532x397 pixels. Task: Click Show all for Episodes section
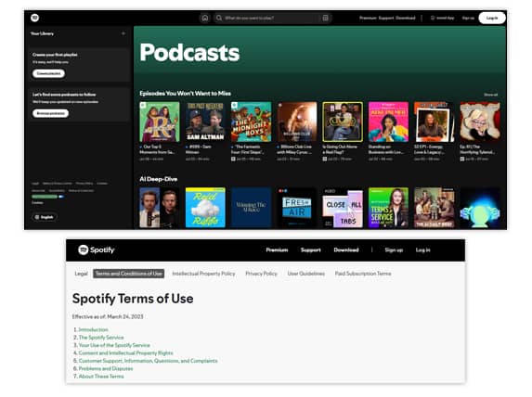coord(490,95)
